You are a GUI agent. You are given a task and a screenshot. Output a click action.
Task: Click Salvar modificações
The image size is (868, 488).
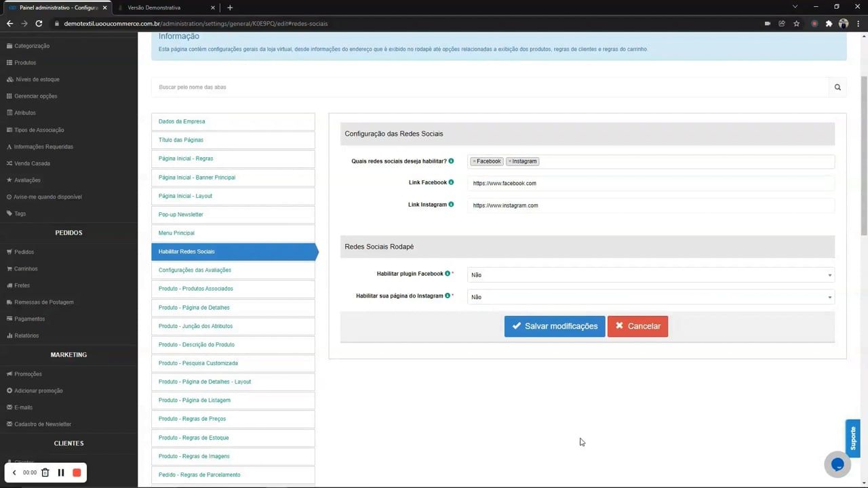pos(554,326)
